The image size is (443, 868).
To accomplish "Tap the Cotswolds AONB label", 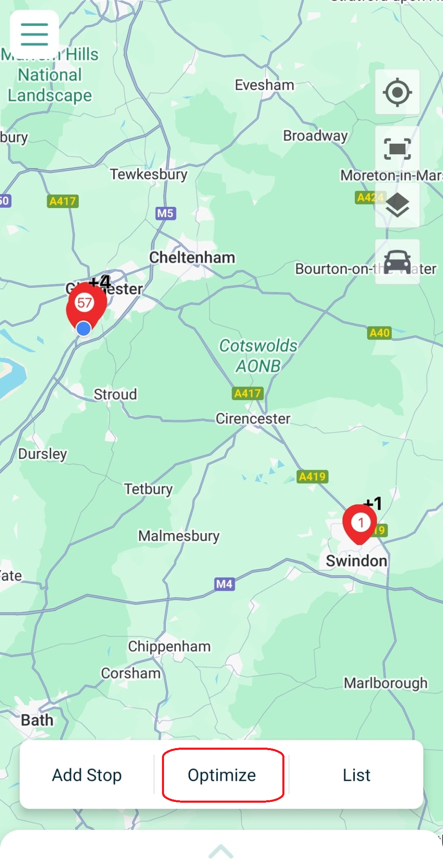I will coord(258,356).
